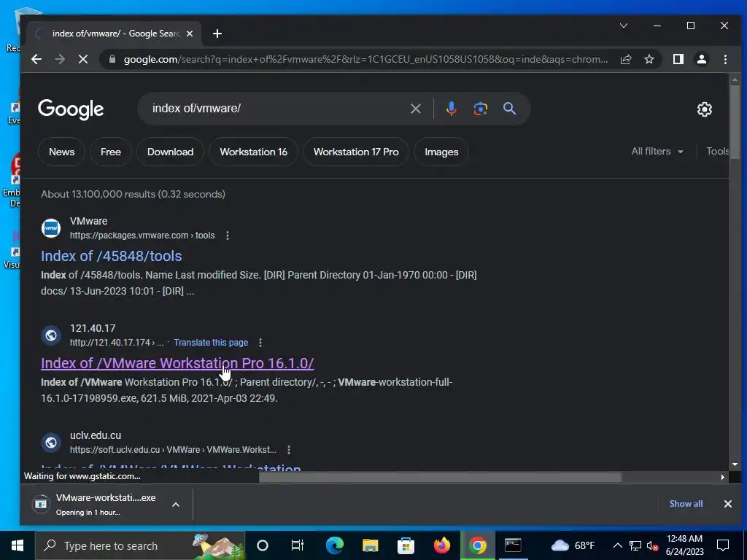The width and height of the screenshot is (747, 560).
Task: Open the notification center
Action: click(723, 545)
